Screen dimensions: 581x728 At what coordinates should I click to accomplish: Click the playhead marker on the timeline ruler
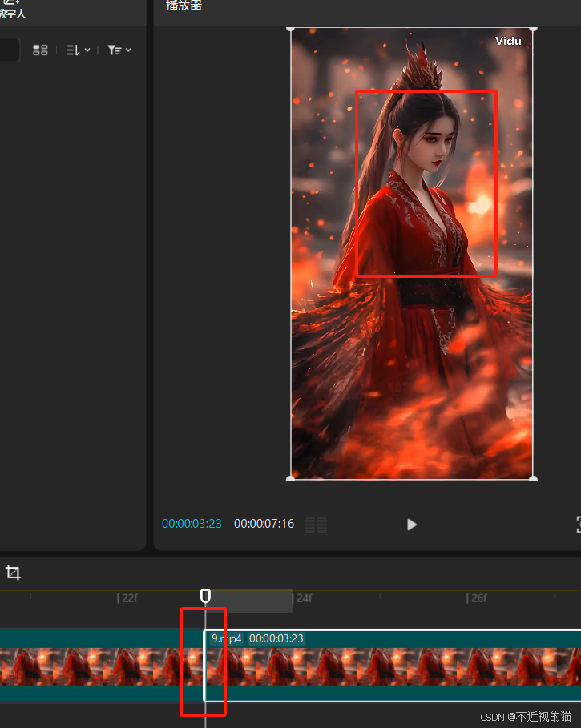(x=205, y=596)
